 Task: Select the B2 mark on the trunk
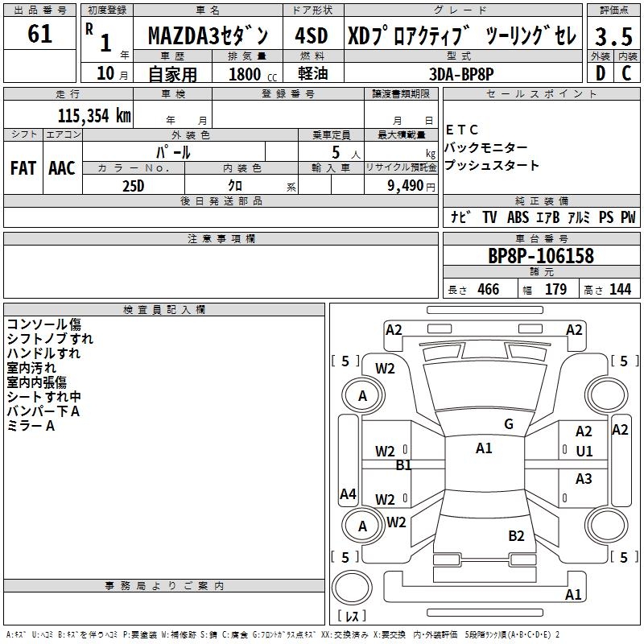(x=516, y=535)
